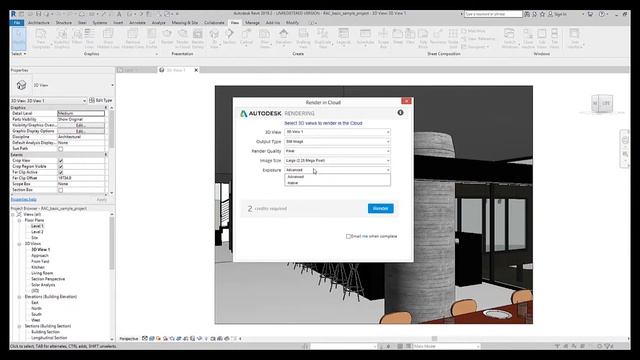Screen dimensions: 640x360
Task: Close the 3D View 1 tab
Action: coord(196,70)
